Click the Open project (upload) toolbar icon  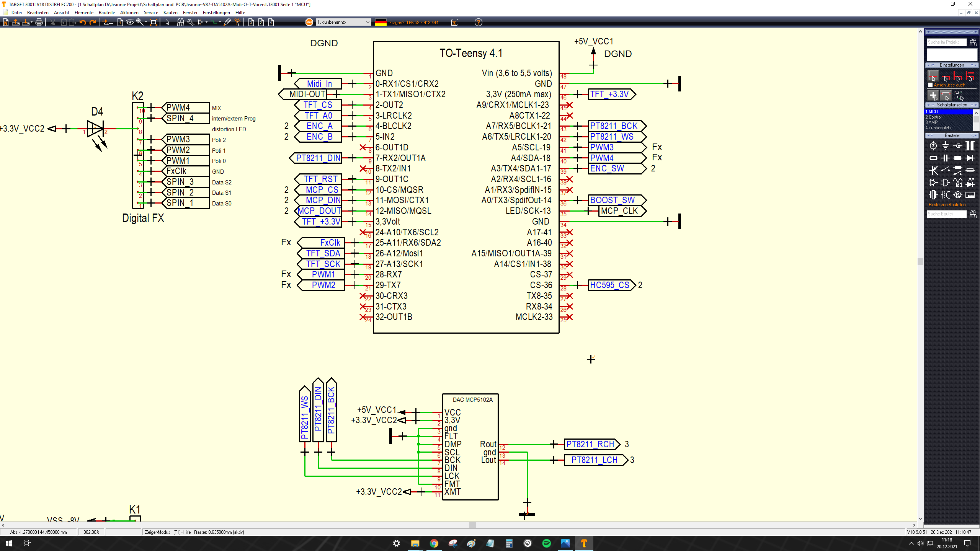click(16, 22)
